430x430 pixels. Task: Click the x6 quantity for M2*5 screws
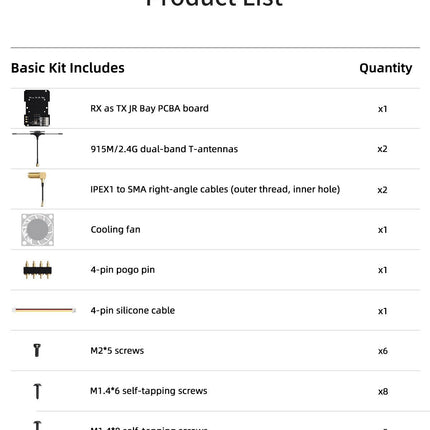point(383,351)
